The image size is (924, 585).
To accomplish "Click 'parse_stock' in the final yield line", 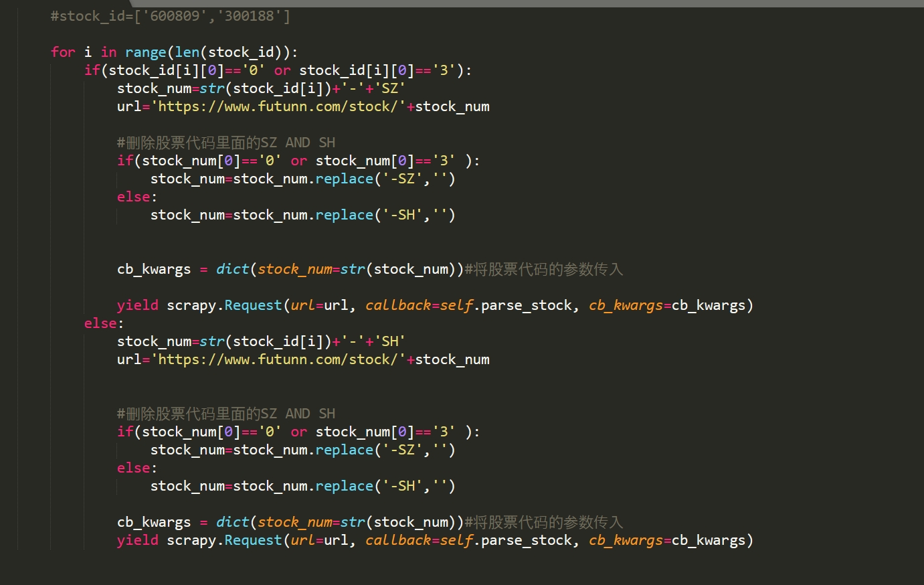I will [x=527, y=540].
